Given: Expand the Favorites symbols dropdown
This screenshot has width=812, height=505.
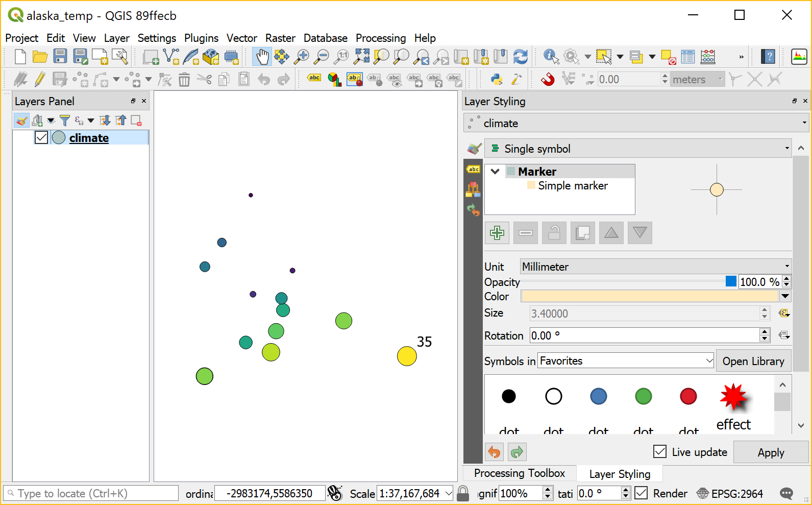Looking at the screenshot, I should click(626, 361).
